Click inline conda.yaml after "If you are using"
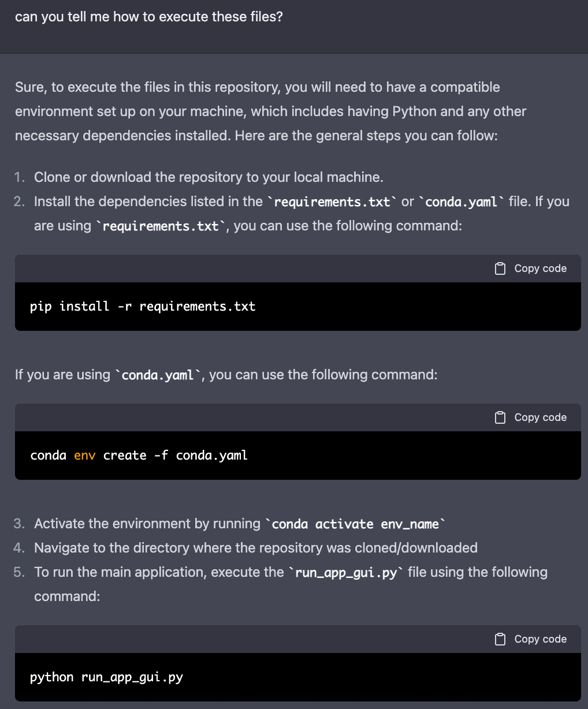The height and width of the screenshot is (709, 588). tap(158, 375)
